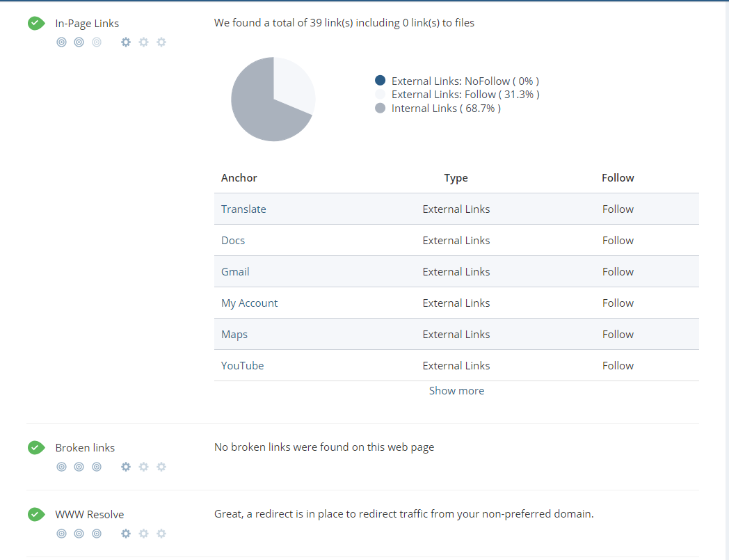Click the green checkmark icon beside WWW Resolve

click(x=36, y=514)
